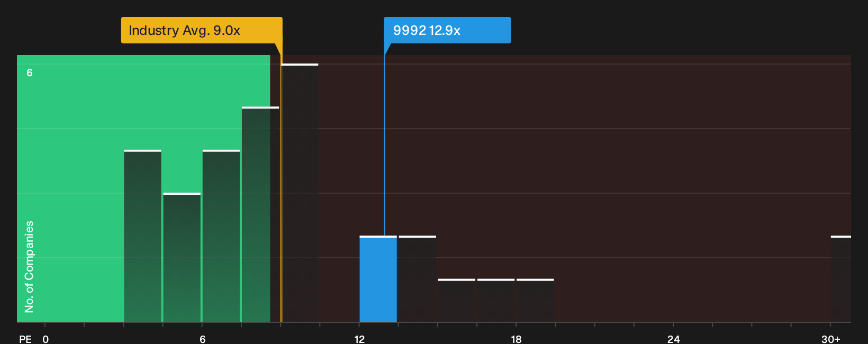This screenshot has width=868, height=344.
Task: Click the dark bar right of the blue bar
Action: pos(417,279)
